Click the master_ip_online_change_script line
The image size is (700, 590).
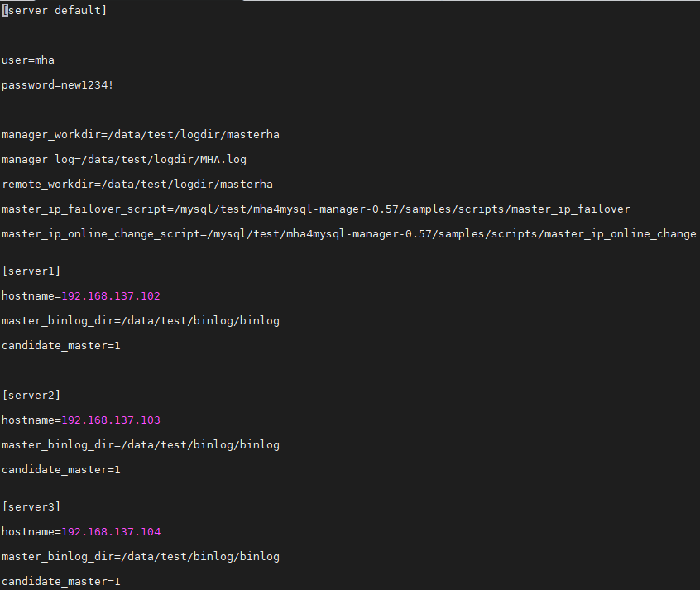348,233
